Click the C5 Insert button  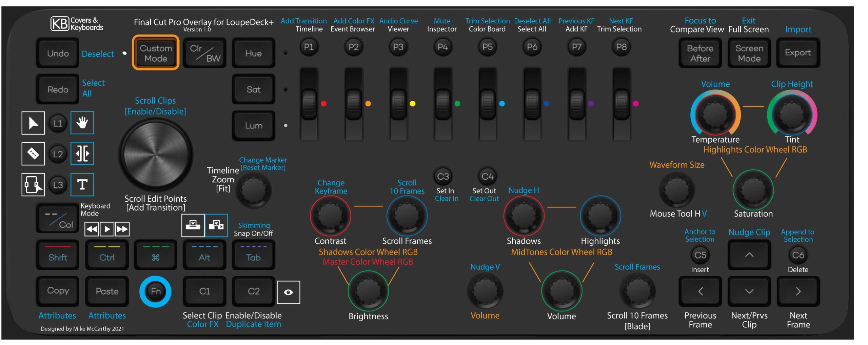click(700, 255)
